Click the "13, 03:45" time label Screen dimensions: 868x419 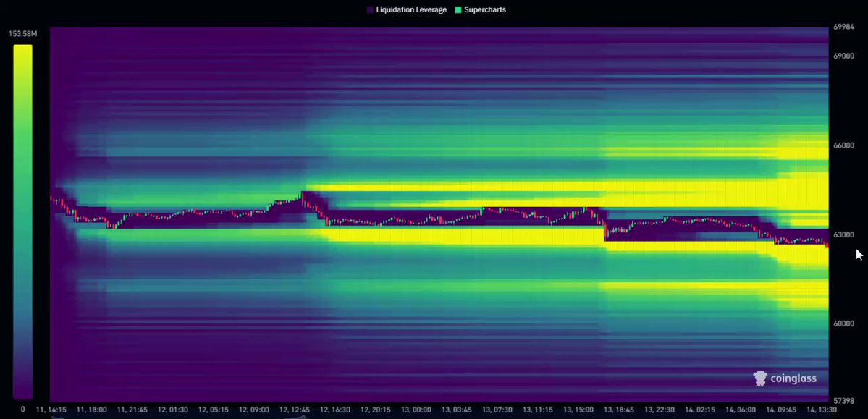457,410
